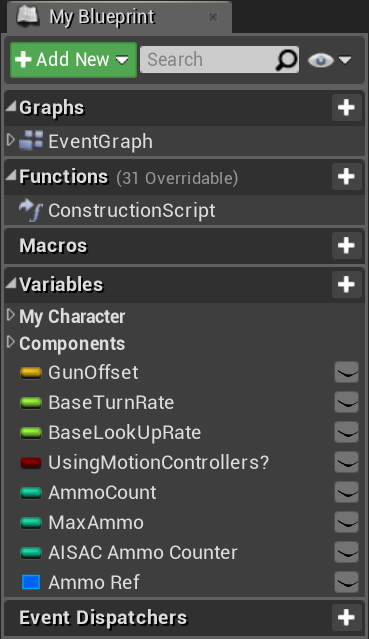Toggle Ammo Ref visibility eye icon

click(x=347, y=582)
